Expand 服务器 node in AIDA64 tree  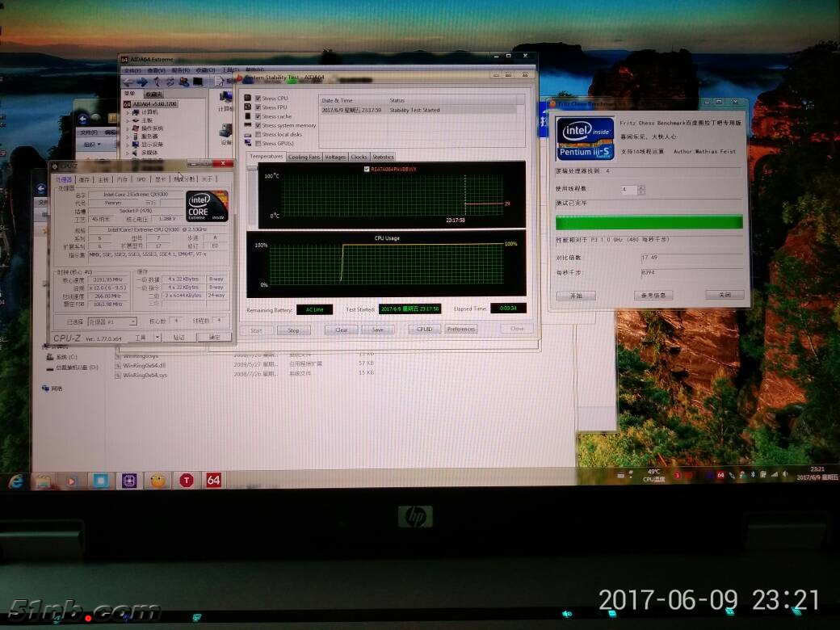pyautogui.click(x=128, y=136)
